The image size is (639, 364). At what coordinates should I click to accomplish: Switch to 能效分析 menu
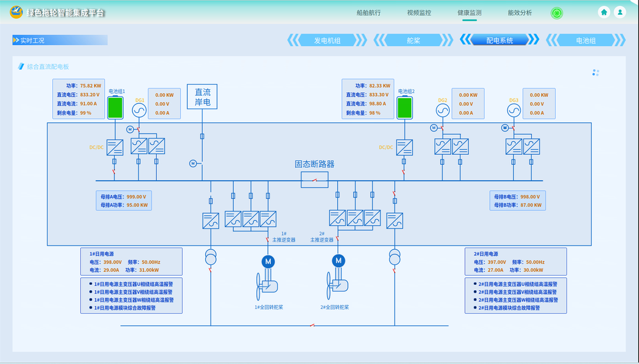519,12
